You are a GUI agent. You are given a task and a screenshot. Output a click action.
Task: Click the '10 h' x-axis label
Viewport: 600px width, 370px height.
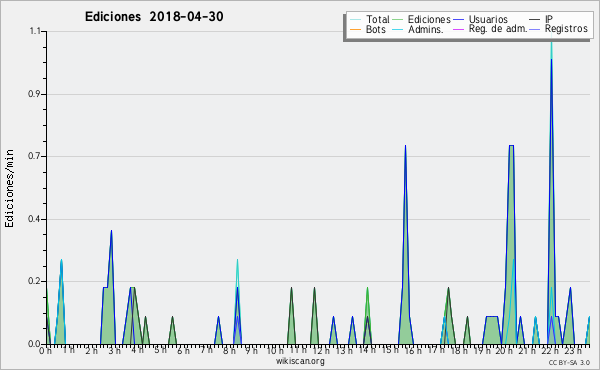[x=275, y=350]
